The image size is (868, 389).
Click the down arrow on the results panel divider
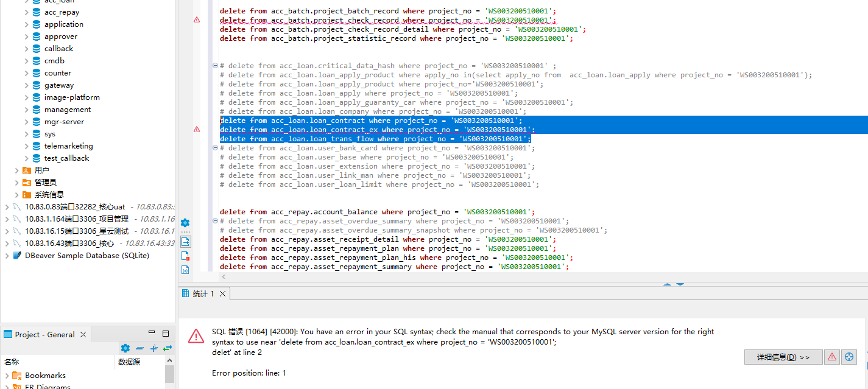point(680,284)
